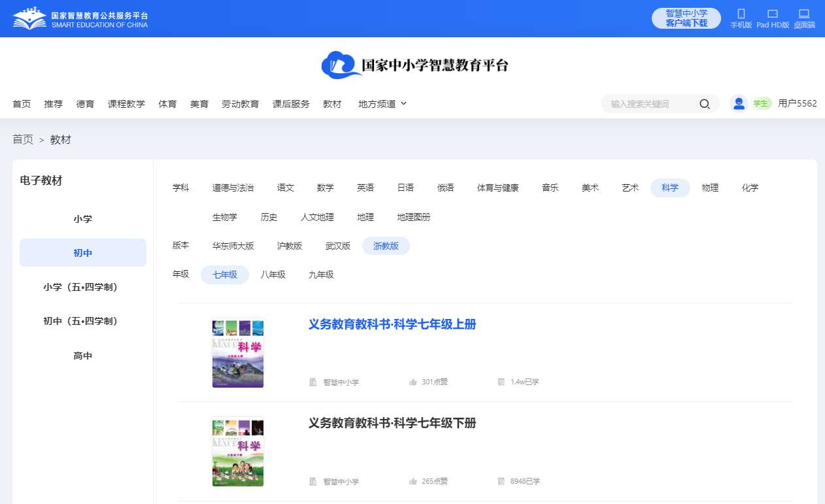Click the 智慧中小学客户端下载 button
825x504 pixels.
[x=686, y=18]
